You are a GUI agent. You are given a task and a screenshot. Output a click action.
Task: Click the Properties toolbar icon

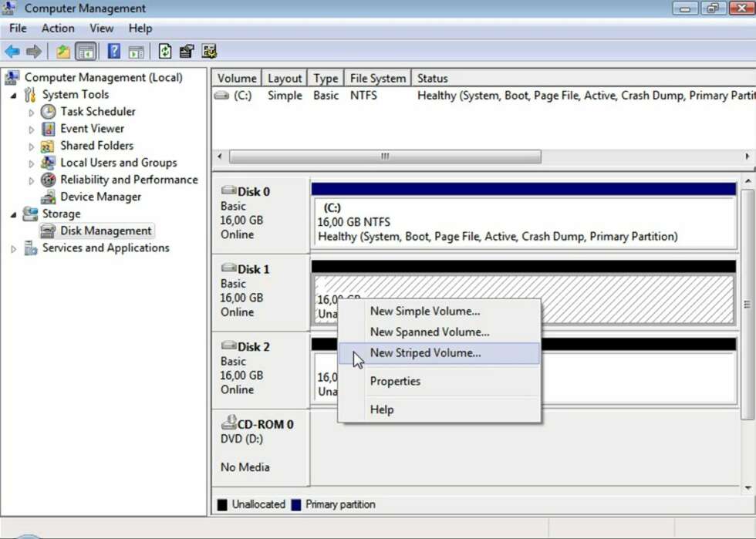[x=187, y=51]
